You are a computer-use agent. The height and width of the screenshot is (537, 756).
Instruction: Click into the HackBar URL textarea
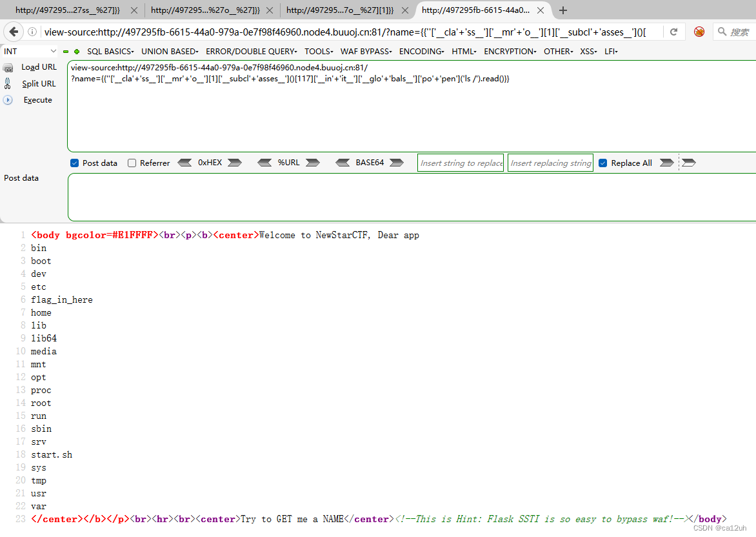click(412, 106)
